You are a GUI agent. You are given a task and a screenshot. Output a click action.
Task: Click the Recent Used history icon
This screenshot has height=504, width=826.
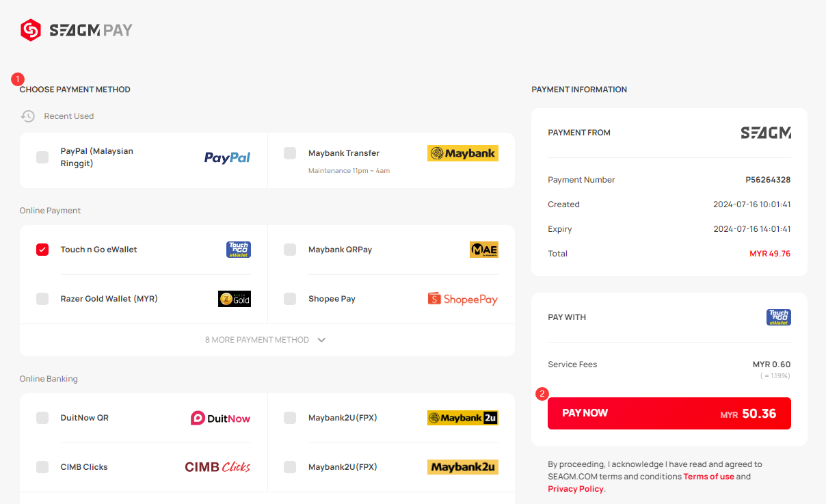(x=27, y=116)
